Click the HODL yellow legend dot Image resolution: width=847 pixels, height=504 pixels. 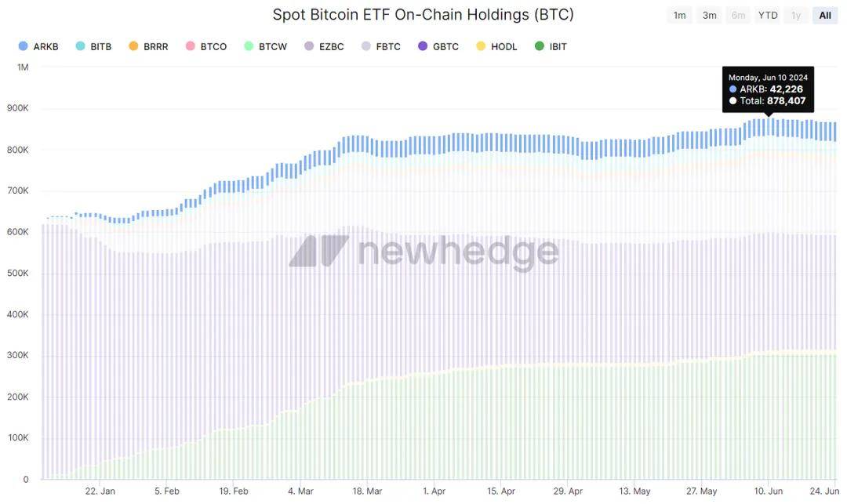pyautogui.click(x=481, y=47)
